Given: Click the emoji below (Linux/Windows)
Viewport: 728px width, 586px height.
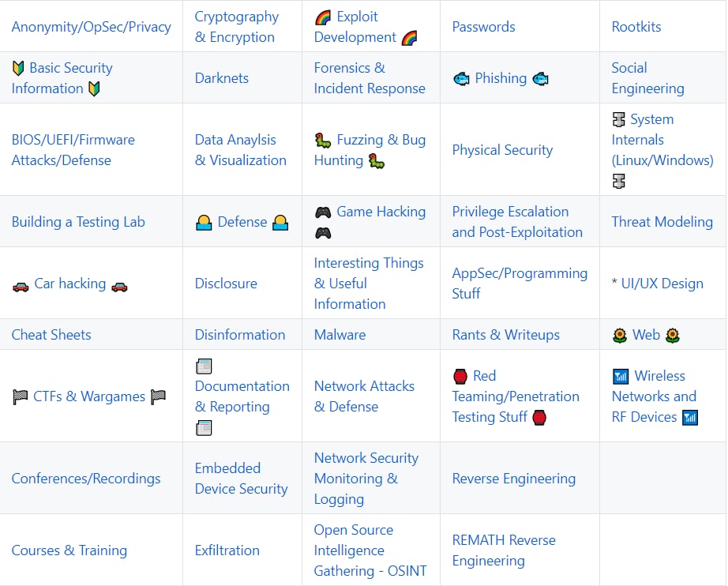Looking at the screenshot, I should [x=618, y=181].
